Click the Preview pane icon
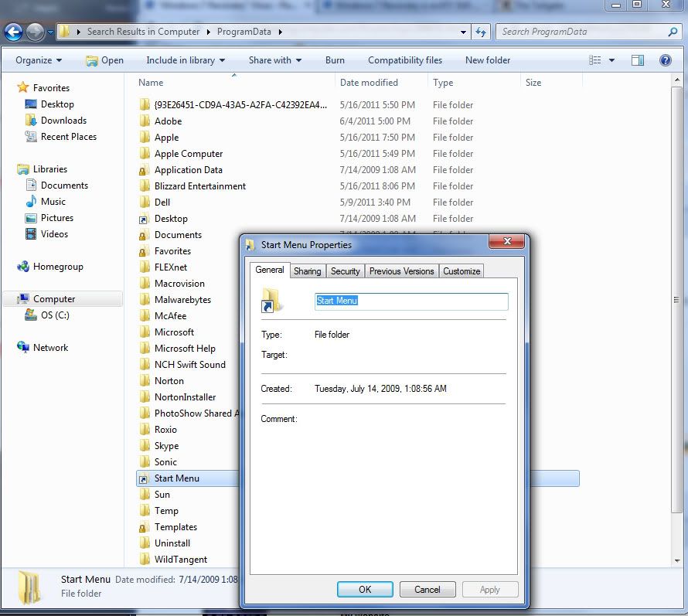The image size is (688, 616). pyautogui.click(x=637, y=60)
